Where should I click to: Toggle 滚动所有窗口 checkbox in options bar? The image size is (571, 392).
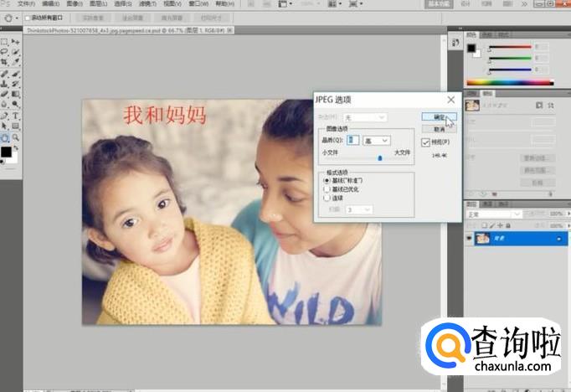[x=27, y=17]
